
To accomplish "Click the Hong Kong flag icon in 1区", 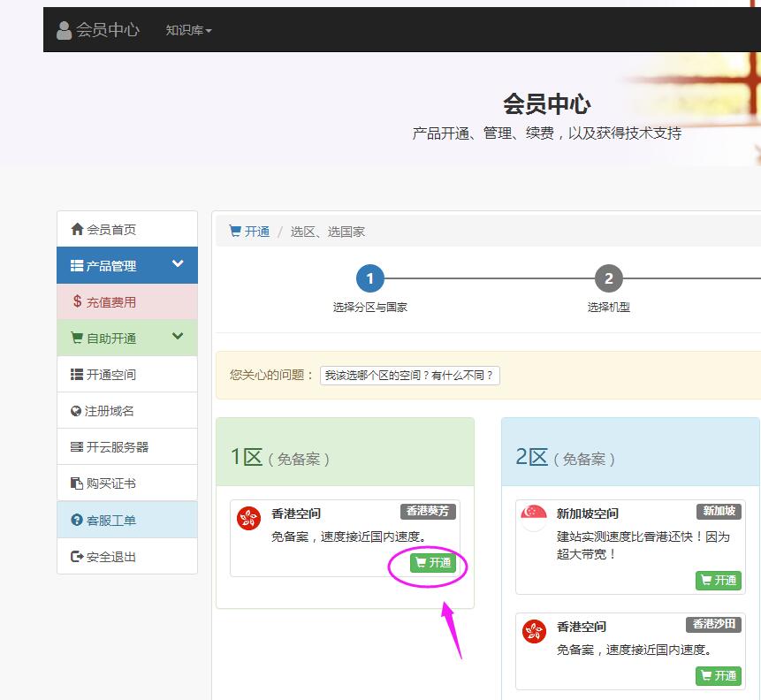I will pyautogui.click(x=248, y=518).
